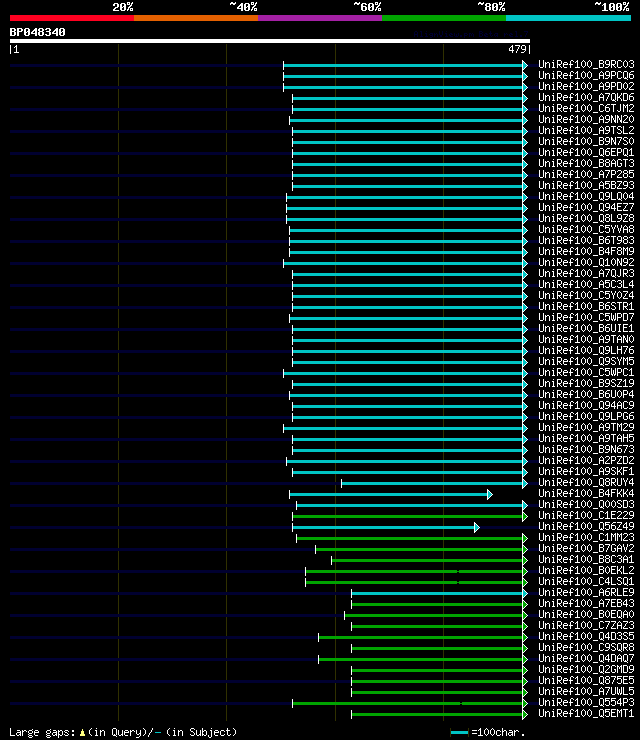Click the orange ~40% legend segment

pyautogui.click(x=196, y=18)
